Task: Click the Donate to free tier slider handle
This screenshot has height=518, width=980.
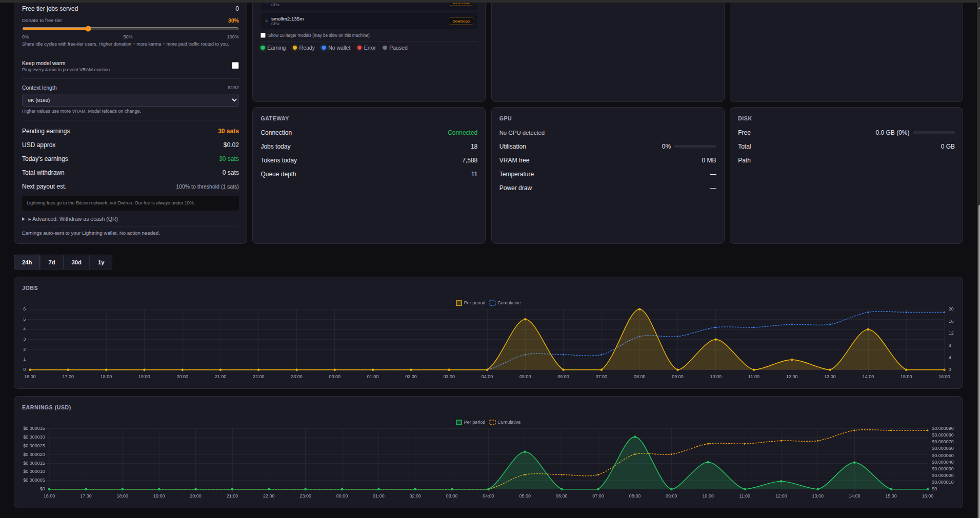Action: 88,29
